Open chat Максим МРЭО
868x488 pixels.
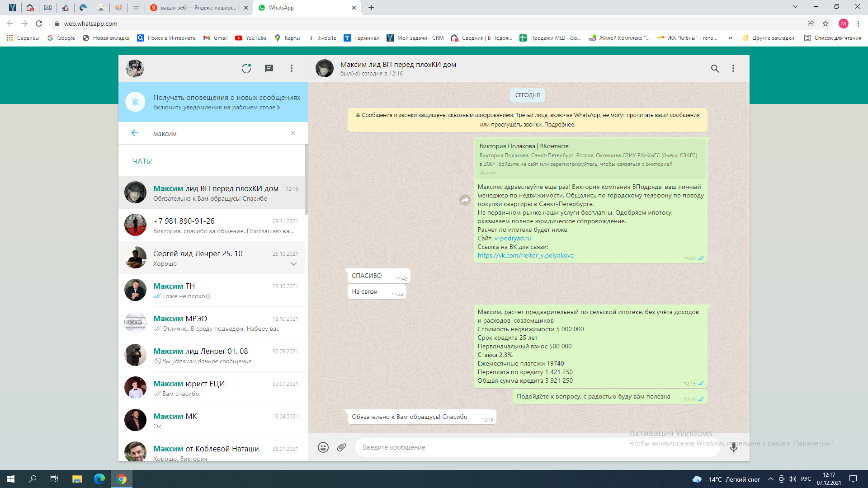pyautogui.click(x=212, y=323)
